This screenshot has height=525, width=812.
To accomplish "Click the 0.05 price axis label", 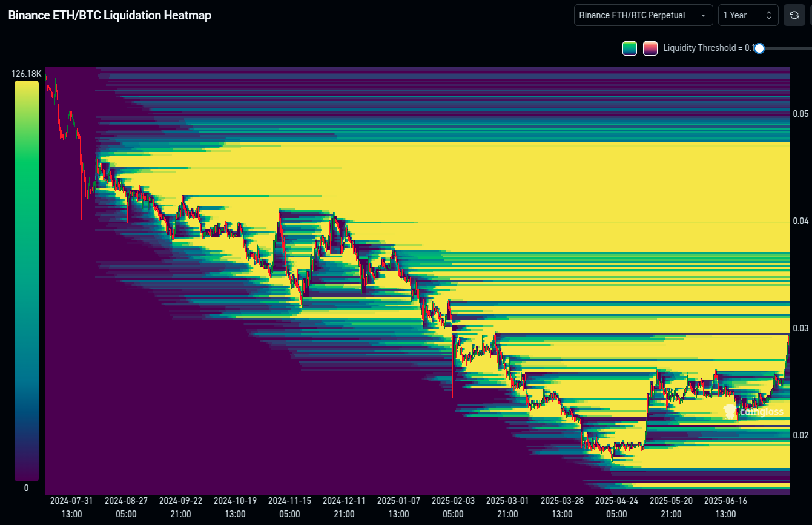I will pos(800,114).
